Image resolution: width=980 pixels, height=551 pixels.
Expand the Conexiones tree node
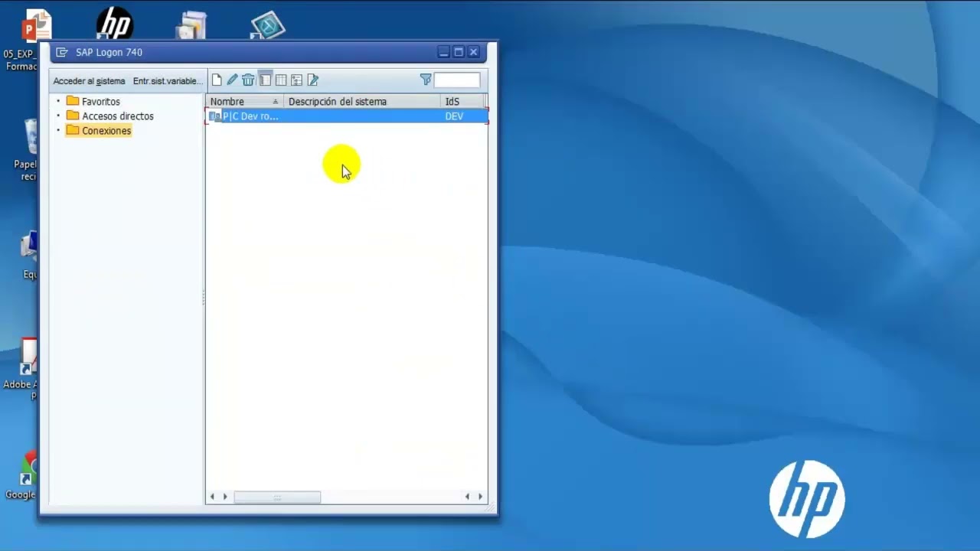(x=58, y=130)
